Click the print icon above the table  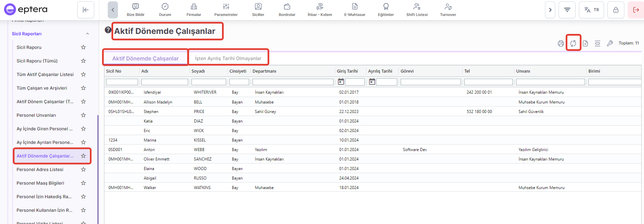[x=561, y=43]
